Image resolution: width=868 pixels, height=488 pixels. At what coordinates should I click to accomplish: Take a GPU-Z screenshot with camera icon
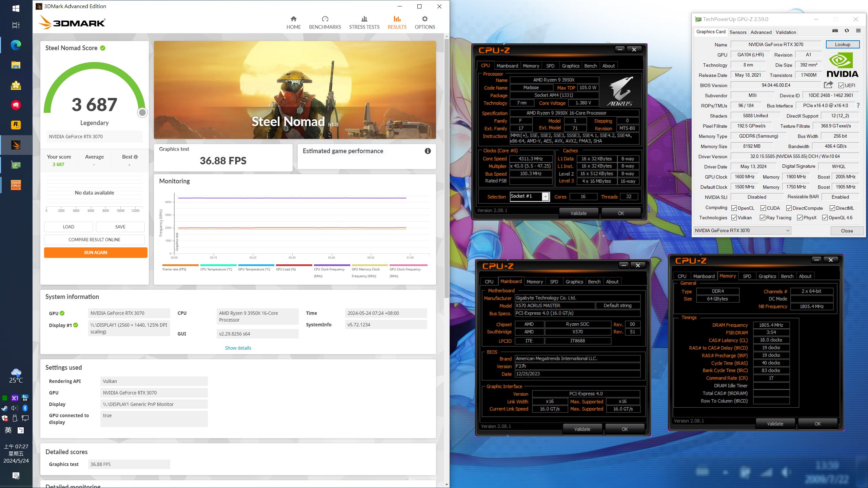(835, 31)
